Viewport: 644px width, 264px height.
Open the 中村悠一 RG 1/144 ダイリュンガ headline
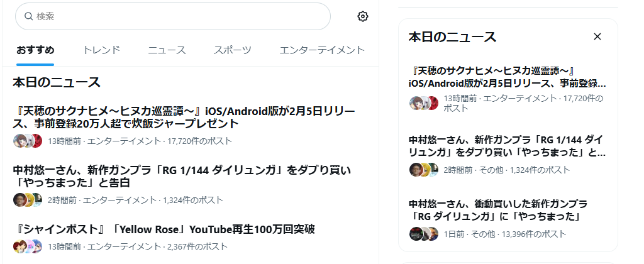(182, 176)
